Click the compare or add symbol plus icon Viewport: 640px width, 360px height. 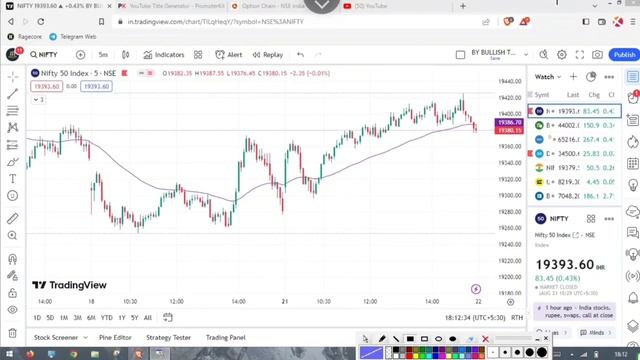point(80,55)
